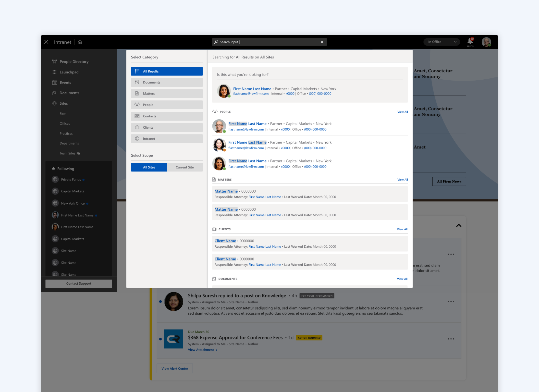Click the Events calendar icon

click(55, 82)
